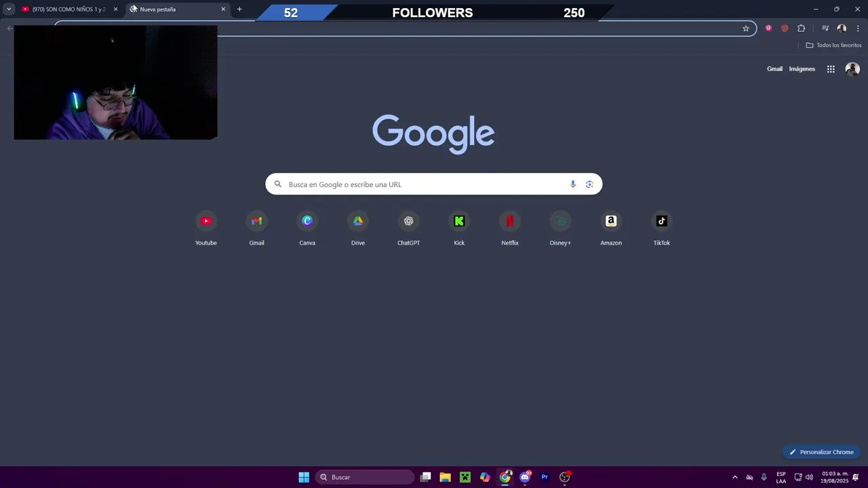This screenshot has height=488, width=868.
Task: Open Discord from taskbar
Action: 525,477
